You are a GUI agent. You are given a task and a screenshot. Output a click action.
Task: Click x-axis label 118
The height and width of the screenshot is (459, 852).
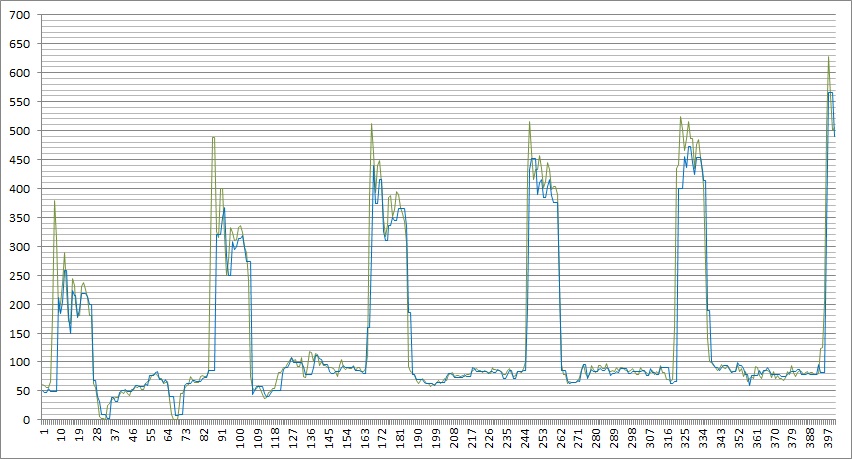click(276, 438)
